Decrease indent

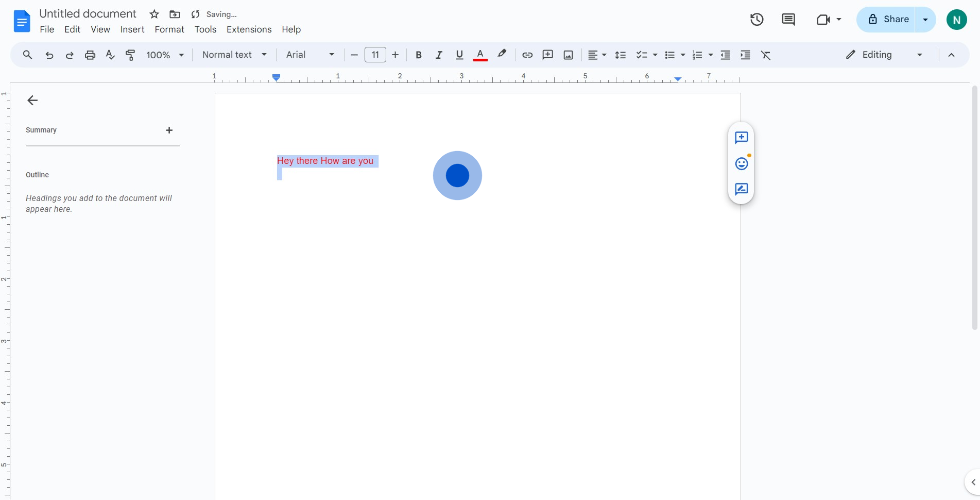(725, 55)
